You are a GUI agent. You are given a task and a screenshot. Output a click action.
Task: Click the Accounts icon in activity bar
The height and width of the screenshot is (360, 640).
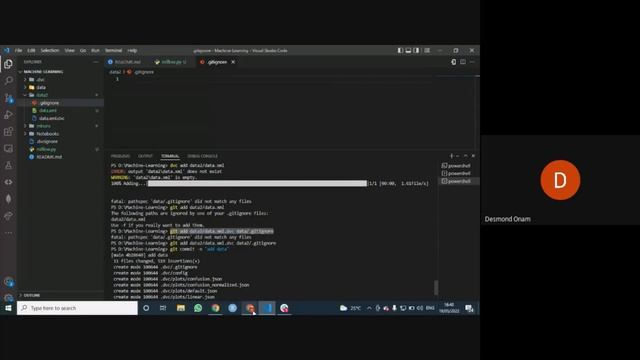click(x=8, y=282)
